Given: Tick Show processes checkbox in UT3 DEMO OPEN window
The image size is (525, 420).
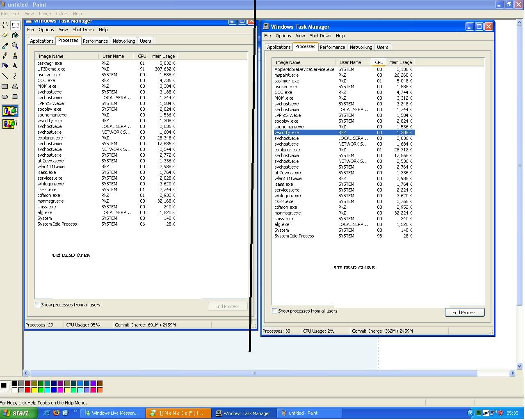Looking at the screenshot, I should 38,305.
